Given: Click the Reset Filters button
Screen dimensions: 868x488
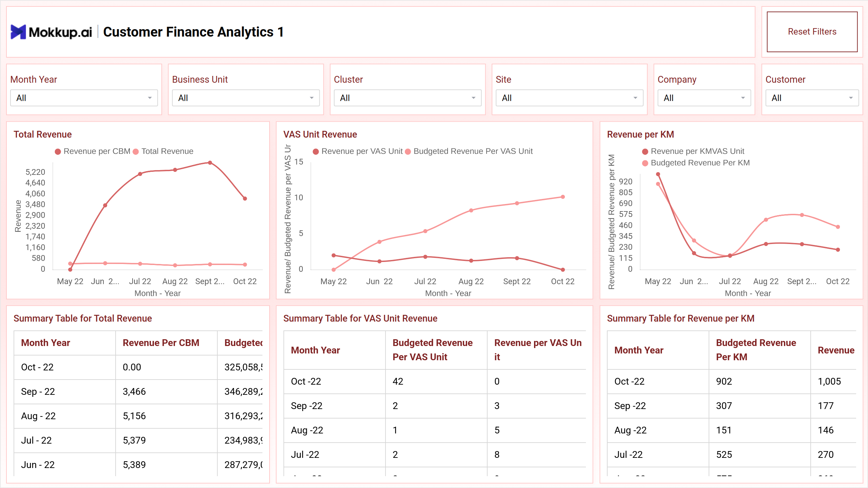Looking at the screenshot, I should point(812,32).
